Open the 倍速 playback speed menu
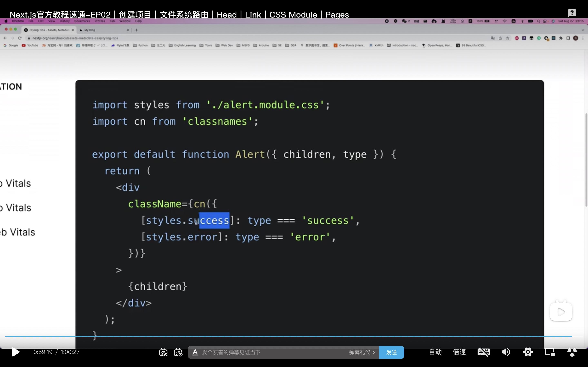This screenshot has height=367, width=588. (459, 352)
